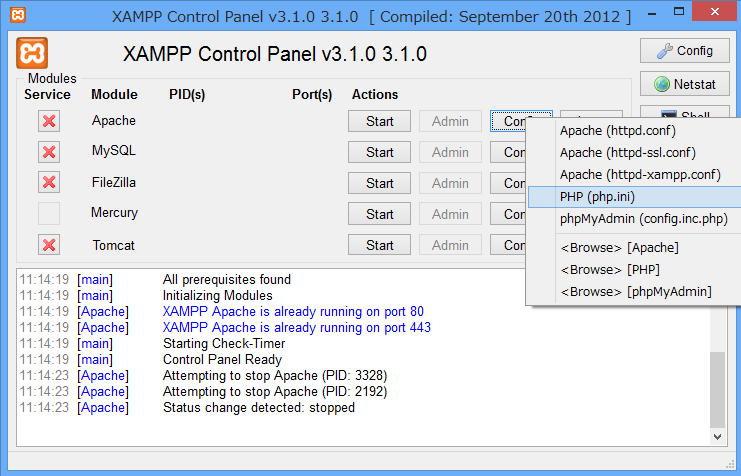Start the Tomcat module
The width and height of the screenshot is (741, 476).
coord(379,245)
